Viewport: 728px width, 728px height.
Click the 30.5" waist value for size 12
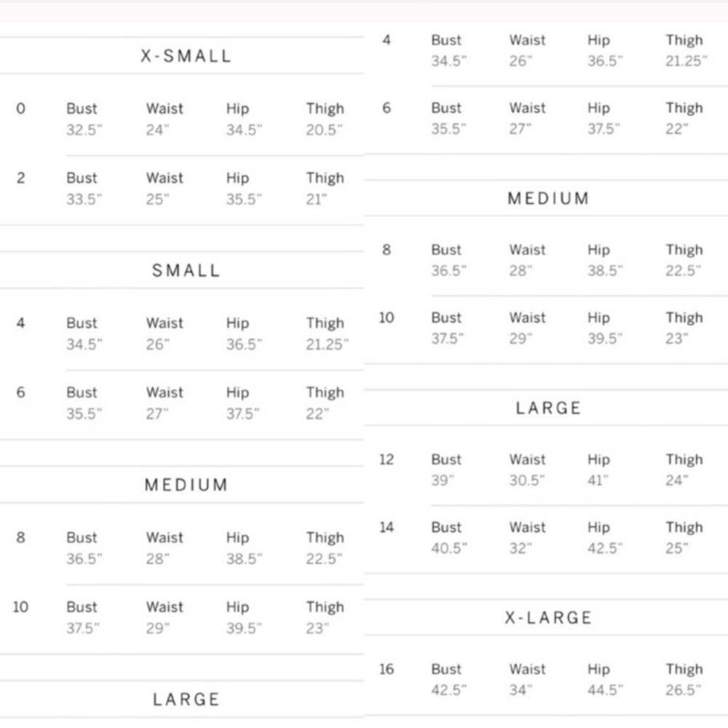click(x=527, y=480)
